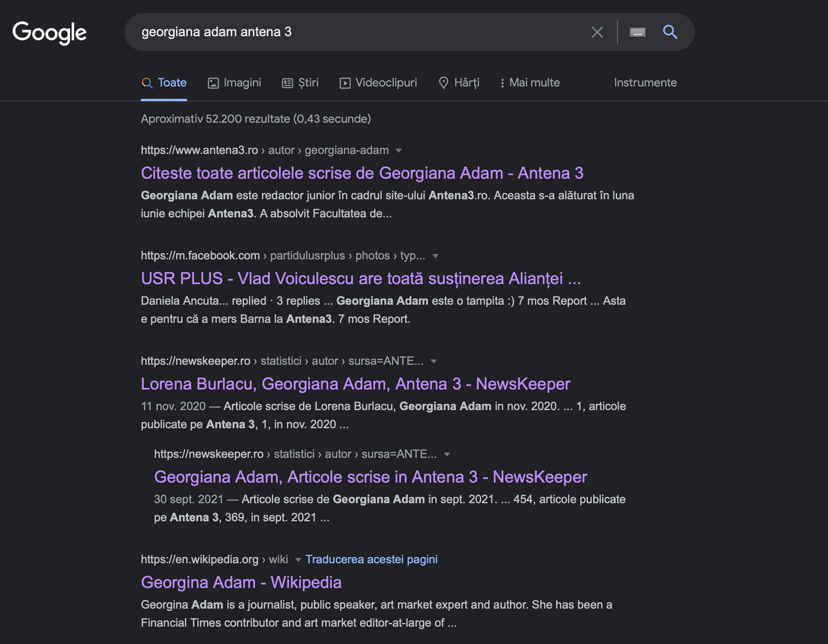Click the Google logo
The height and width of the screenshot is (644, 828).
pos(49,33)
